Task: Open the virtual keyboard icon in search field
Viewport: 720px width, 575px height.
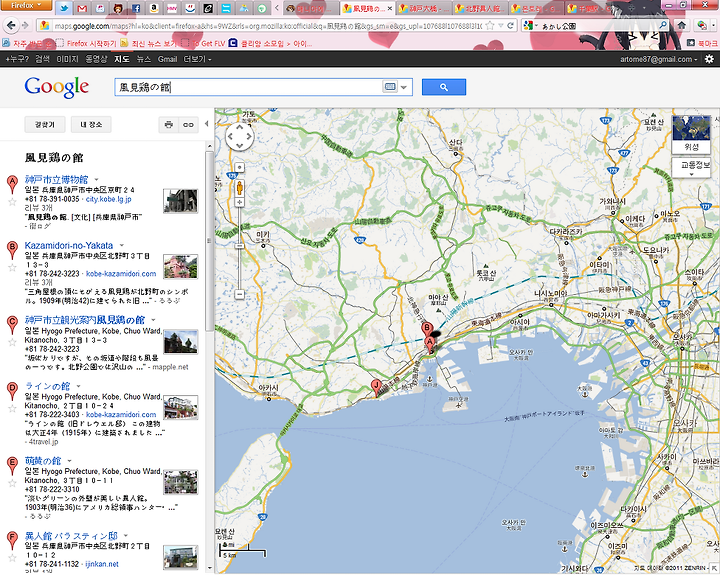Action: click(x=390, y=87)
